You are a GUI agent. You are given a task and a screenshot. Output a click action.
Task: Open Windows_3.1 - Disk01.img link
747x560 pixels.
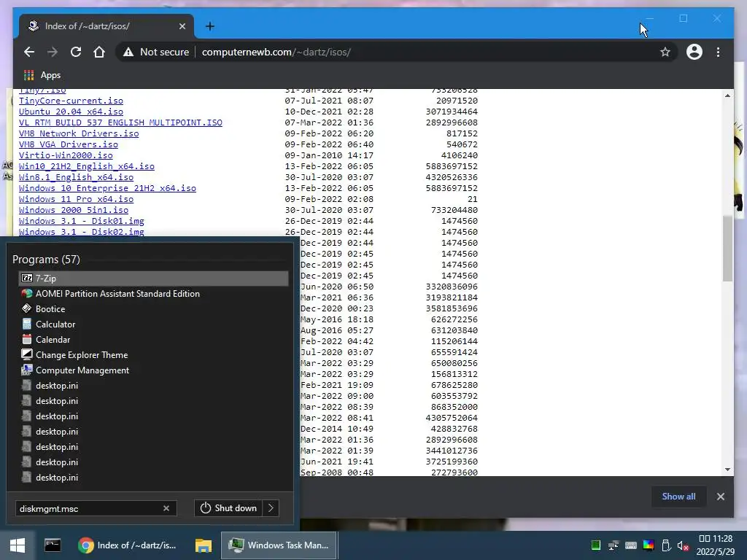pos(82,221)
